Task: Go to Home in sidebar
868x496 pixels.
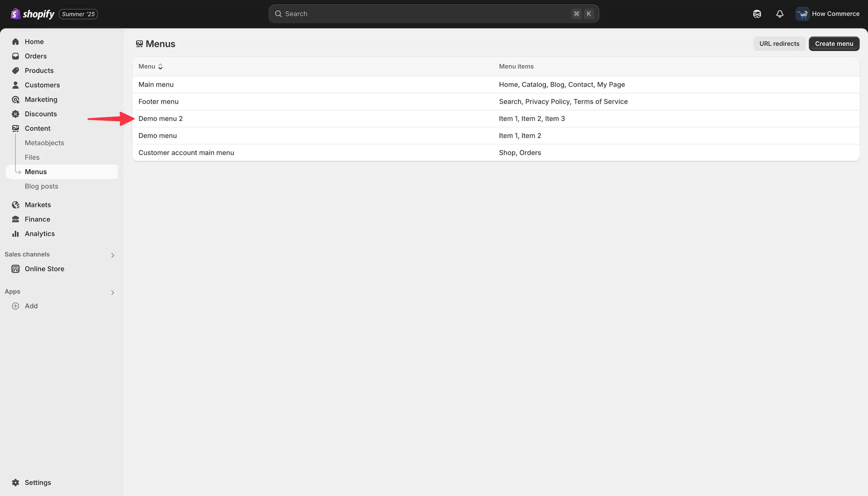Action: 62,42
